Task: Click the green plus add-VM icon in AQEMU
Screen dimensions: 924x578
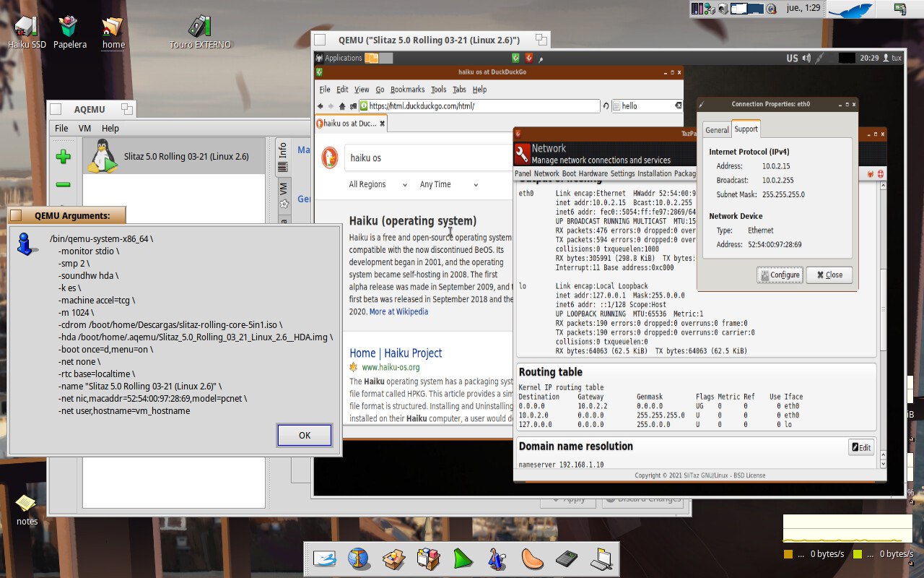Action: (64, 157)
